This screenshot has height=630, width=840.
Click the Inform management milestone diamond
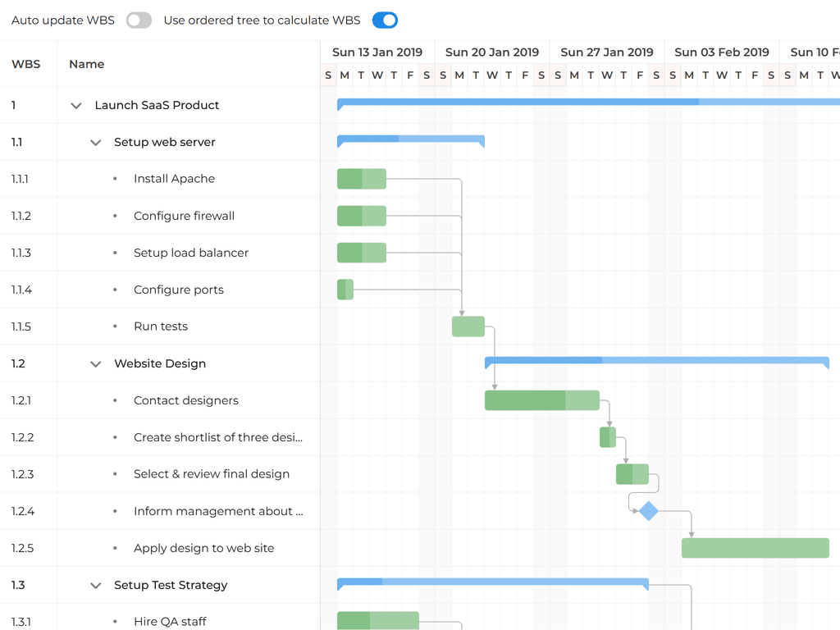point(649,511)
